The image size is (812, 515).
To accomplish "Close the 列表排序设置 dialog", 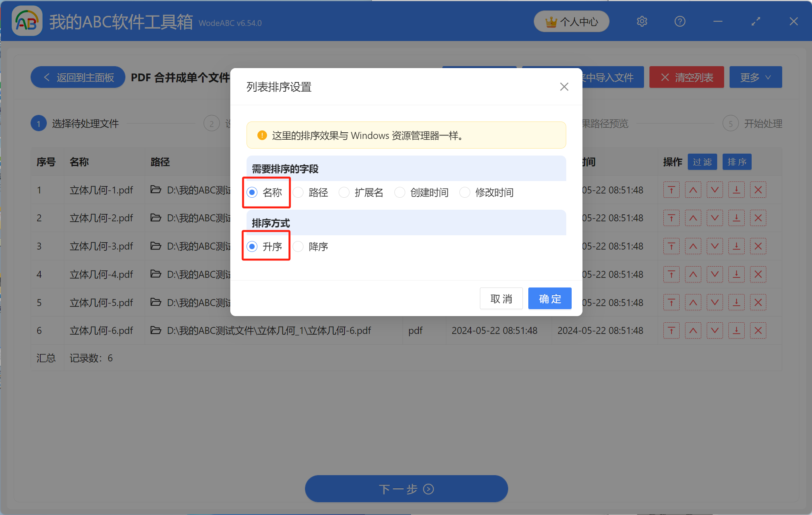I will tap(564, 87).
